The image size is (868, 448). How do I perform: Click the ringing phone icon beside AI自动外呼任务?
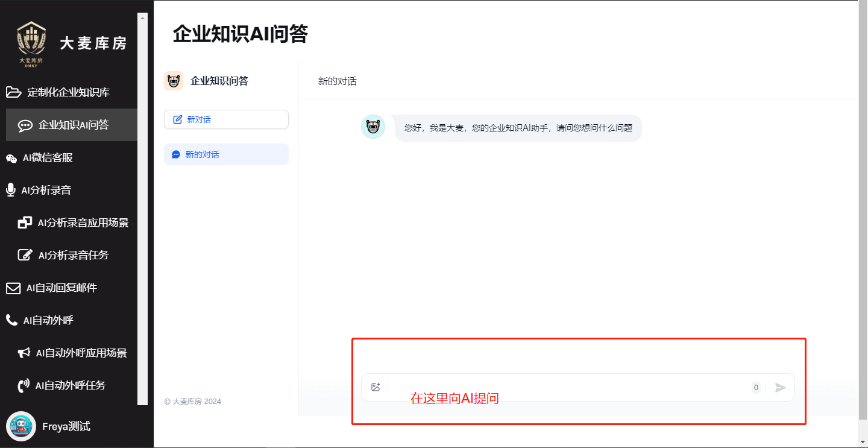pos(24,385)
